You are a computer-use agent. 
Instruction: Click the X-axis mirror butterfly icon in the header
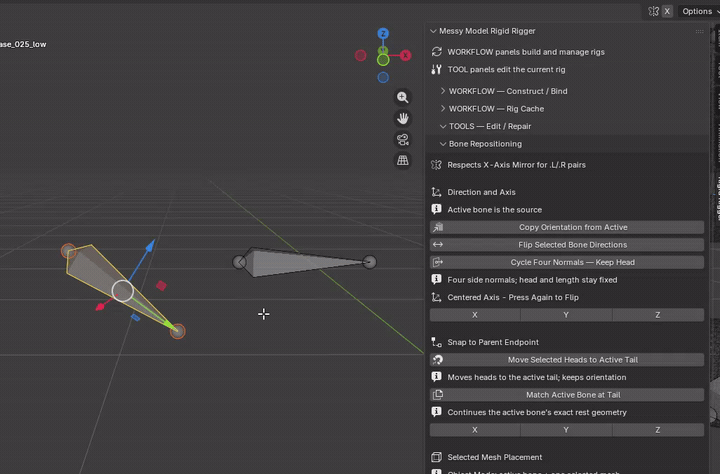point(653,11)
